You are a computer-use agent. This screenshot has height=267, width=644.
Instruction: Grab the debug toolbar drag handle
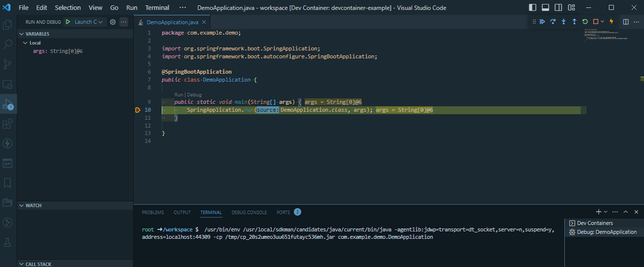click(534, 22)
